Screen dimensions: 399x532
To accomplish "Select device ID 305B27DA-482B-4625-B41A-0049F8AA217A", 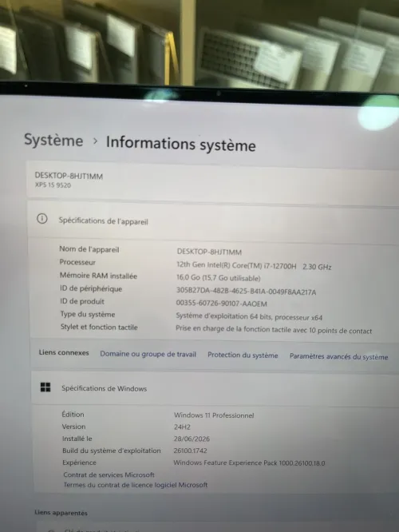I will pos(246,291).
